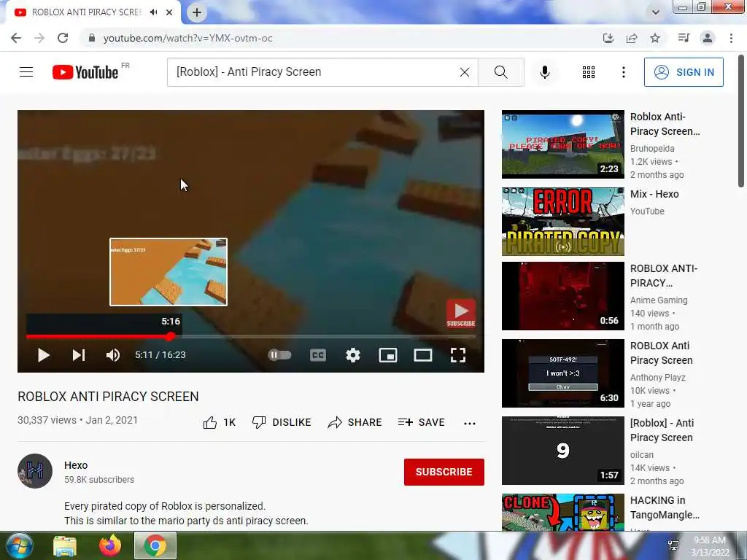This screenshot has height=560, width=747.
Task: Open the YouTube guide hamburger menu
Action: [x=26, y=72]
